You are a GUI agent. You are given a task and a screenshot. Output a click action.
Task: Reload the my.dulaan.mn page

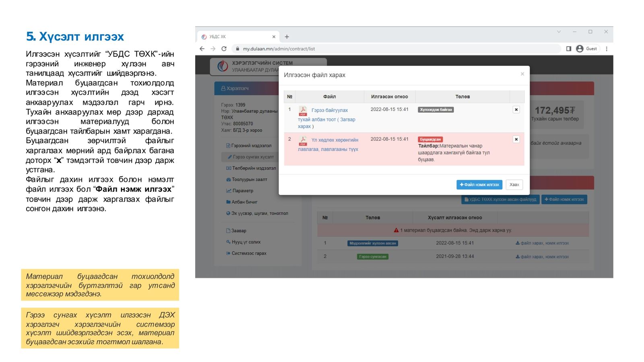click(x=224, y=49)
